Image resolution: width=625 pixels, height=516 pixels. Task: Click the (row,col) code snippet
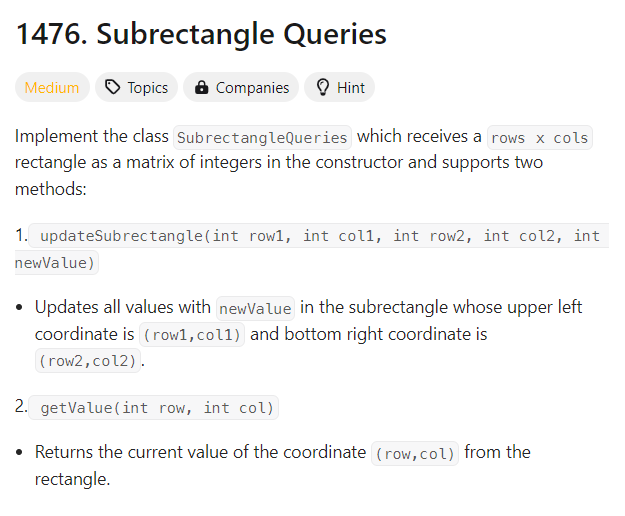click(415, 454)
